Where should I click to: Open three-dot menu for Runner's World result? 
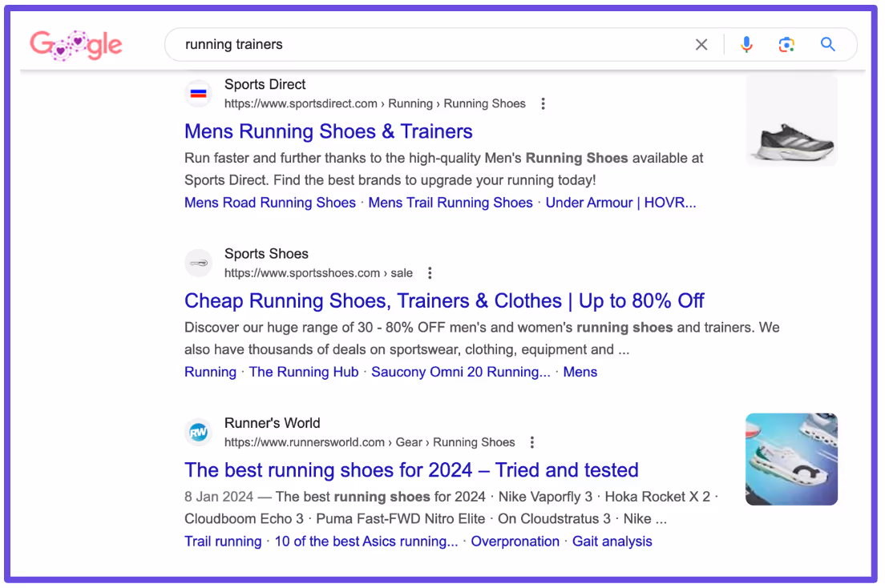coord(531,442)
